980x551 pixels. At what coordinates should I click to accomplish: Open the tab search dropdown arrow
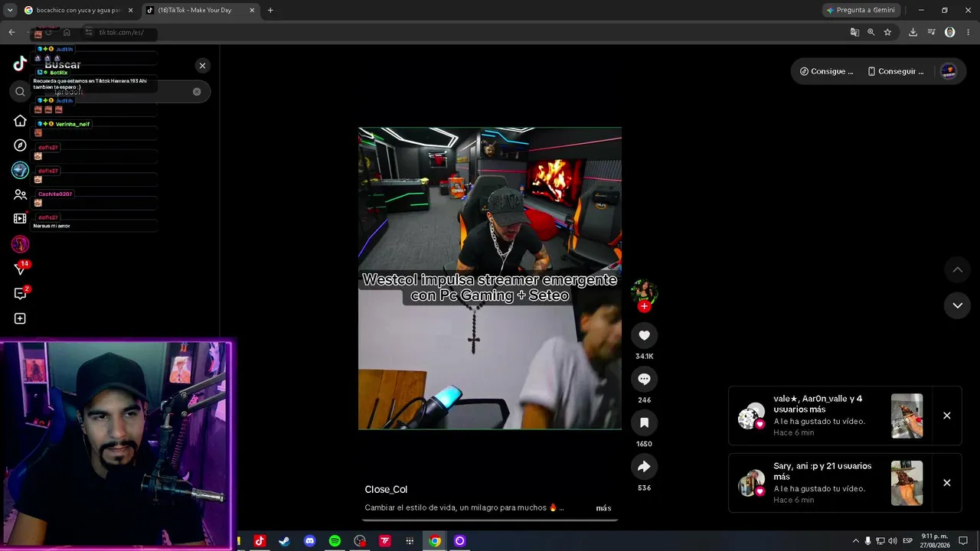(x=10, y=10)
